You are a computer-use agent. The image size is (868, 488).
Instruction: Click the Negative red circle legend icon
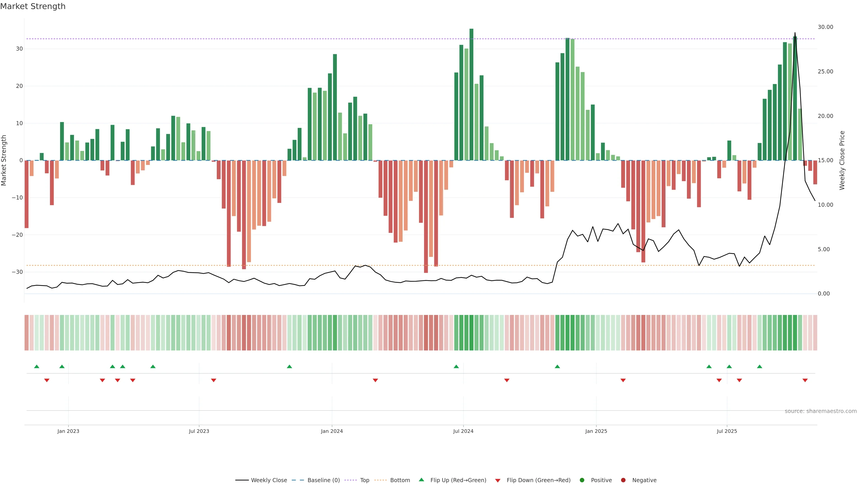623,480
